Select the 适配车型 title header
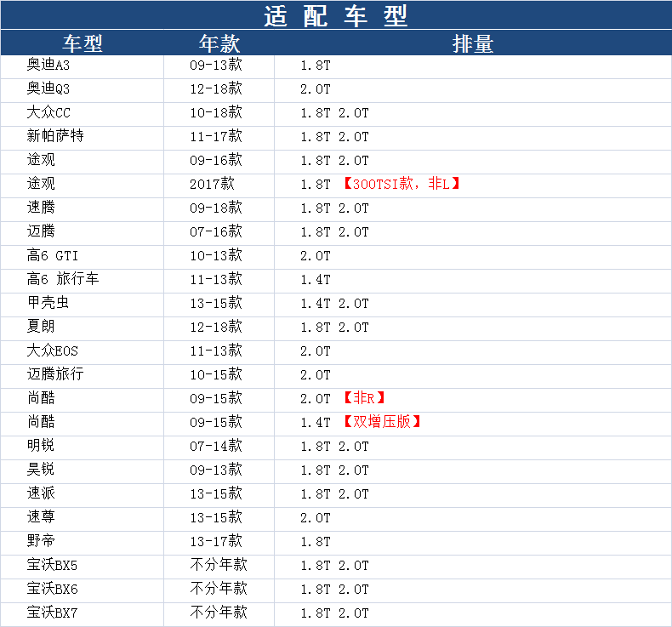The width and height of the screenshot is (672, 627). tap(336, 15)
